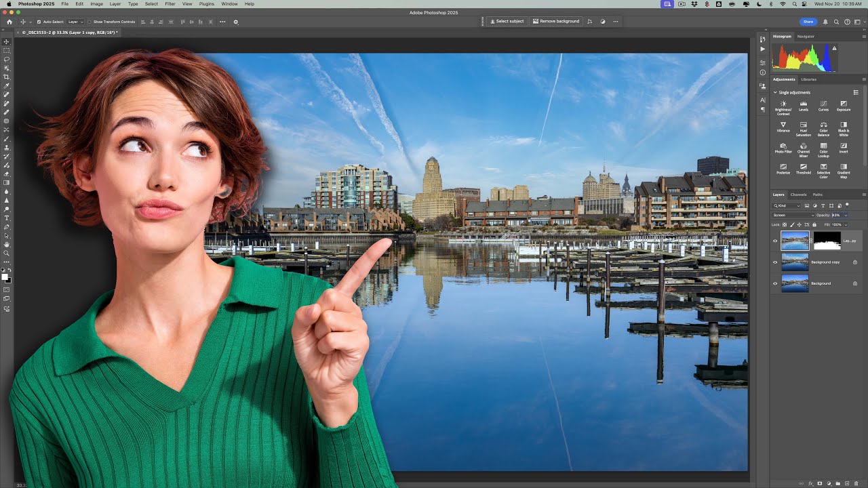This screenshot has height=488, width=868.
Task: Add a Color Balance adjustment
Action: 823,128
